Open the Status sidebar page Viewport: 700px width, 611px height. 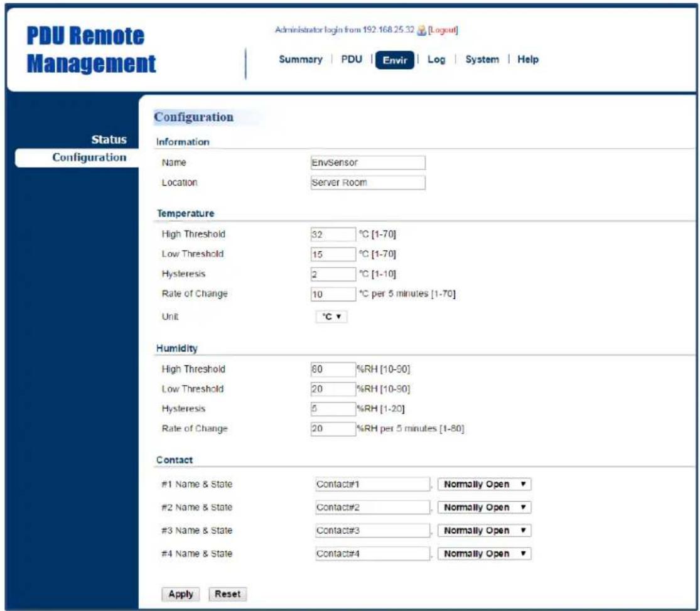click(109, 139)
